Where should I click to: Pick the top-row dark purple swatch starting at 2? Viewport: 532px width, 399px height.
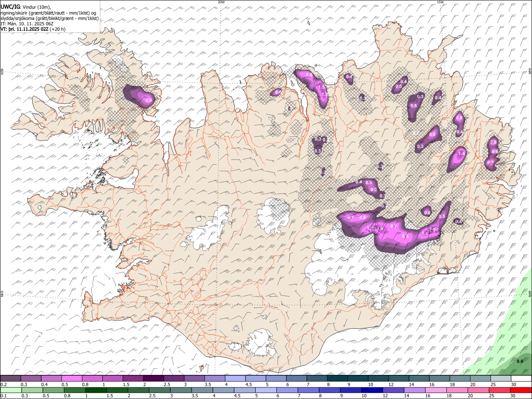[x=153, y=379]
